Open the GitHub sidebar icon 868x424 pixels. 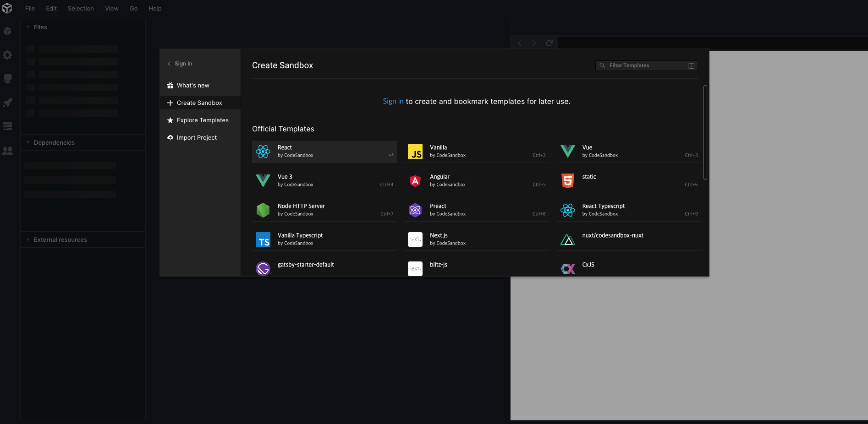pyautogui.click(x=7, y=79)
